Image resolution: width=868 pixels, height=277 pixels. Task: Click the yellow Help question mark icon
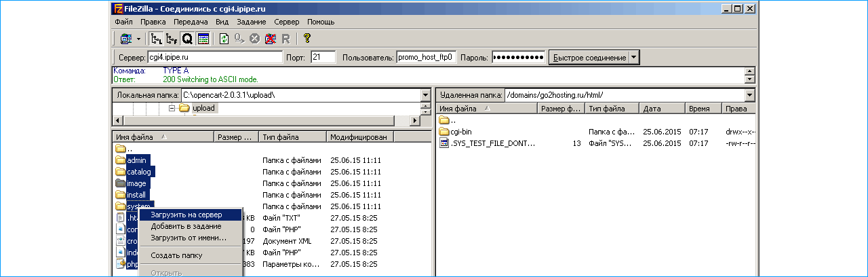307,39
